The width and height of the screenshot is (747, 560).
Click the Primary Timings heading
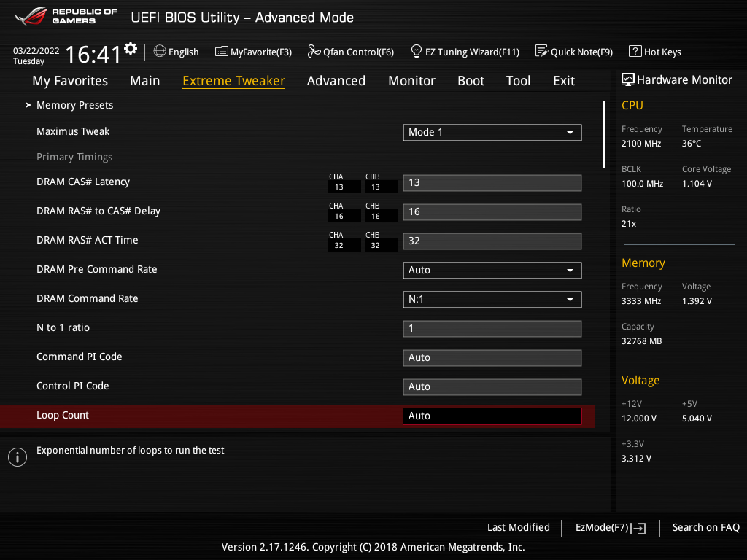pyautogui.click(x=74, y=157)
